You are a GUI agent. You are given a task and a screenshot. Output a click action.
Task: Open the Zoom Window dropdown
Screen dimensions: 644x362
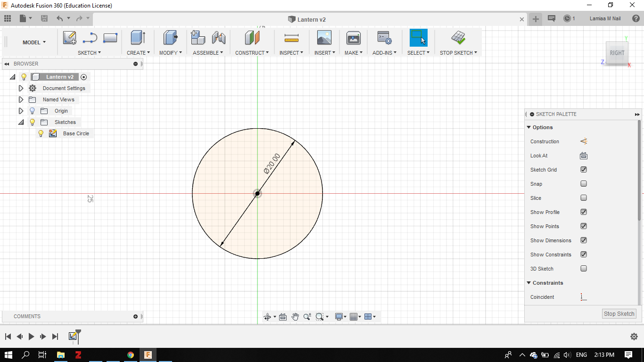click(322, 317)
